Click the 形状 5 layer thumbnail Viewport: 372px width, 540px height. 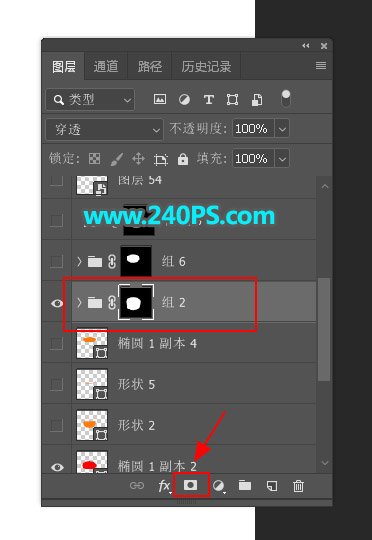[92, 384]
